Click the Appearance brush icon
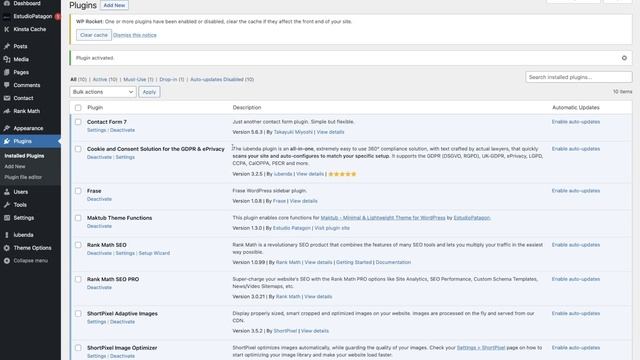640x360 pixels. pyautogui.click(x=7, y=128)
